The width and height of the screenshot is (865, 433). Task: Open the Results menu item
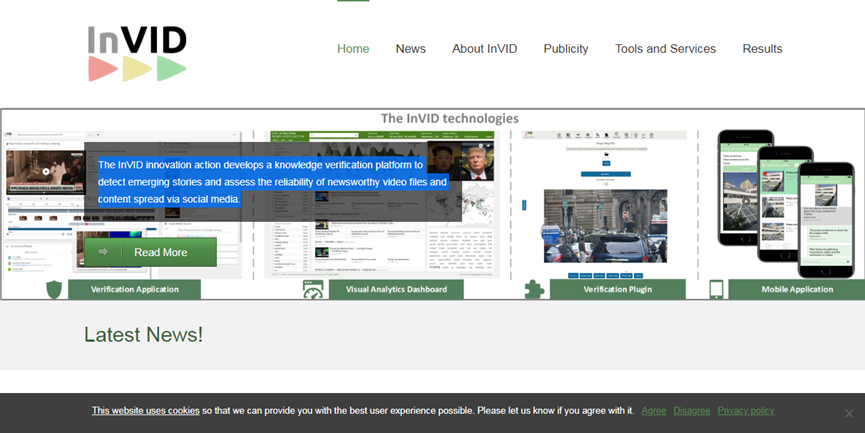click(762, 49)
